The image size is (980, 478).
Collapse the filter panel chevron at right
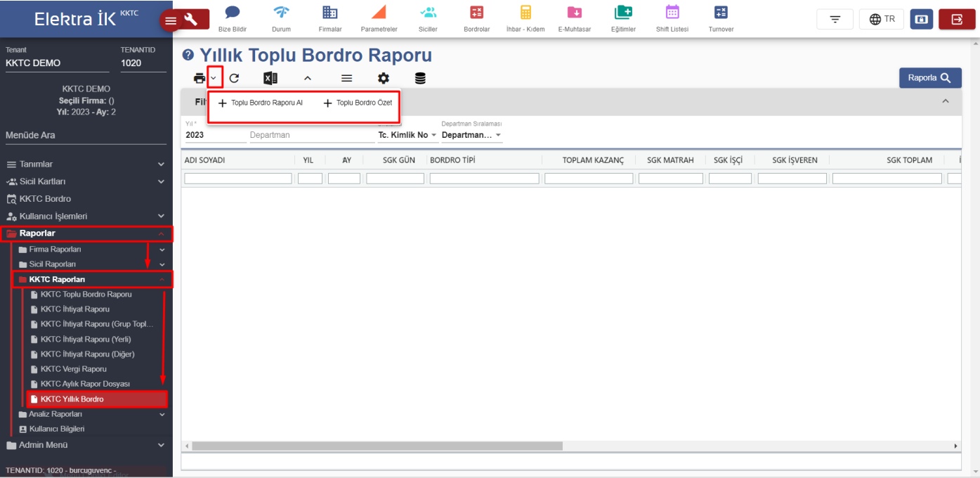click(x=946, y=101)
